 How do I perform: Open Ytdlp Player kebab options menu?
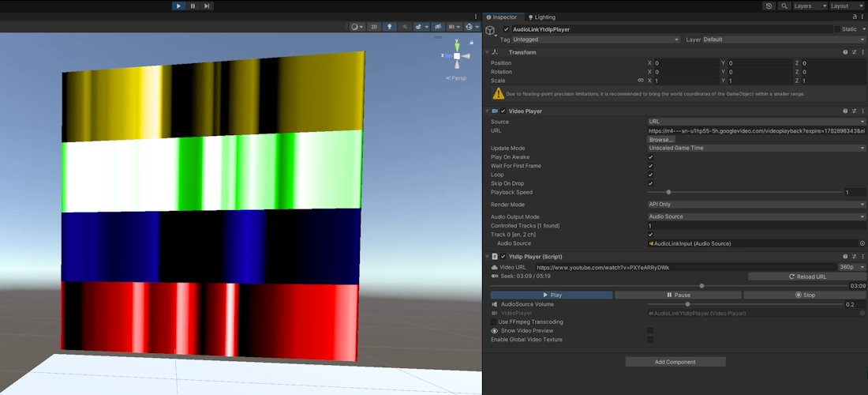pyautogui.click(x=863, y=257)
